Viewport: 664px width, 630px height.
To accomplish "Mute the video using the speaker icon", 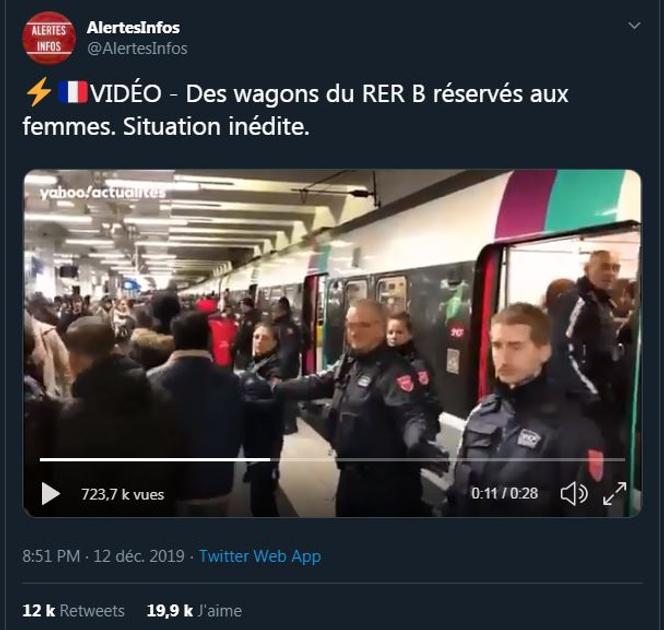I will (574, 494).
